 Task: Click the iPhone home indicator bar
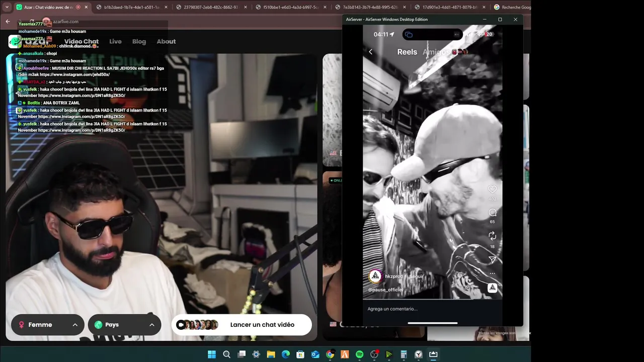[433, 323]
